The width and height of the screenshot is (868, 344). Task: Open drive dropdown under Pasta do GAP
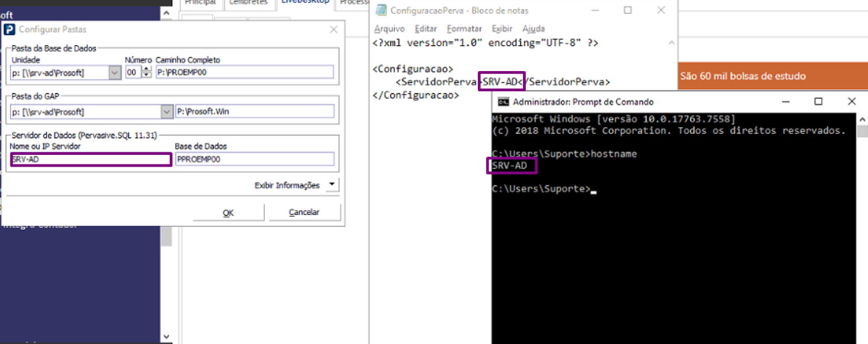pos(167,112)
